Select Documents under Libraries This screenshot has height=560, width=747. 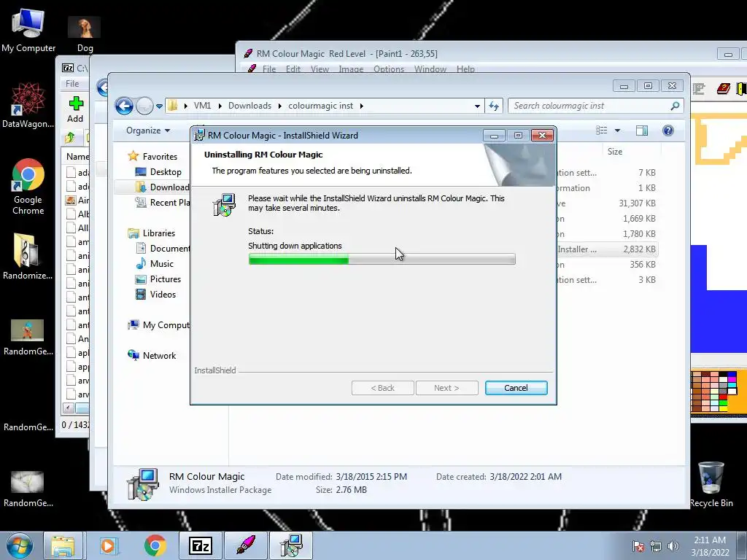click(163, 248)
